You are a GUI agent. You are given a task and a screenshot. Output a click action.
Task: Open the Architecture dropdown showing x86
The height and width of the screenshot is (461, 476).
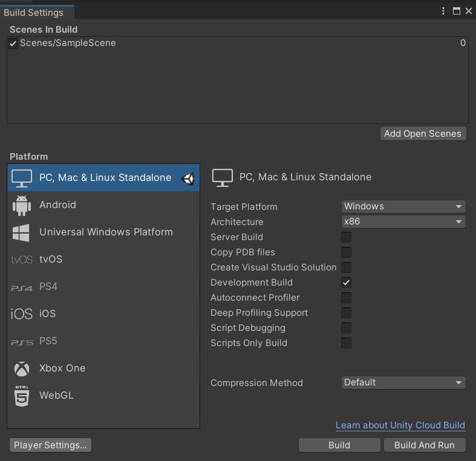403,221
